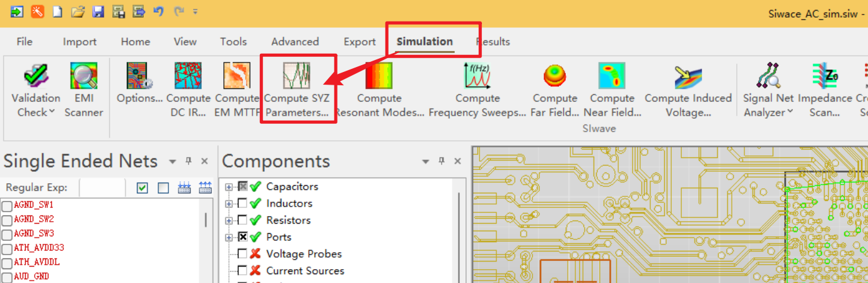Open the Signal Net Analyzer
The height and width of the screenshot is (283, 868).
(768, 90)
